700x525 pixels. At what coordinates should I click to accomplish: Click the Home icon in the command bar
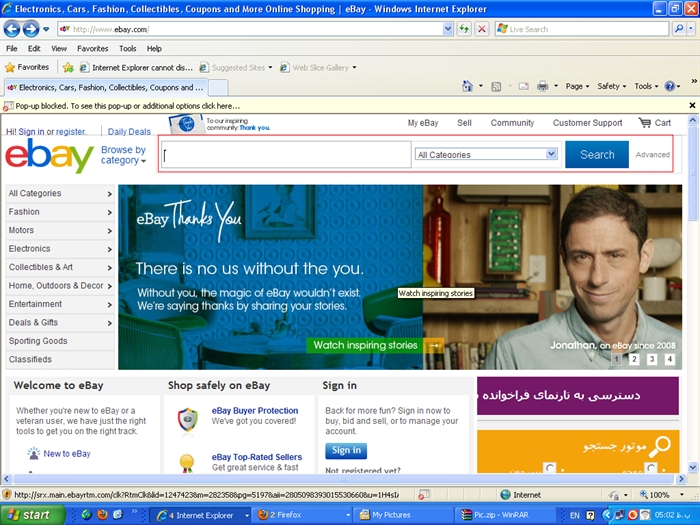pos(467,86)
